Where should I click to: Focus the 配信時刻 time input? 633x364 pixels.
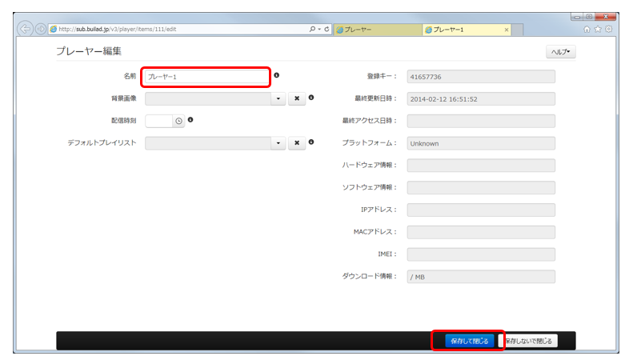coord(159,121)
